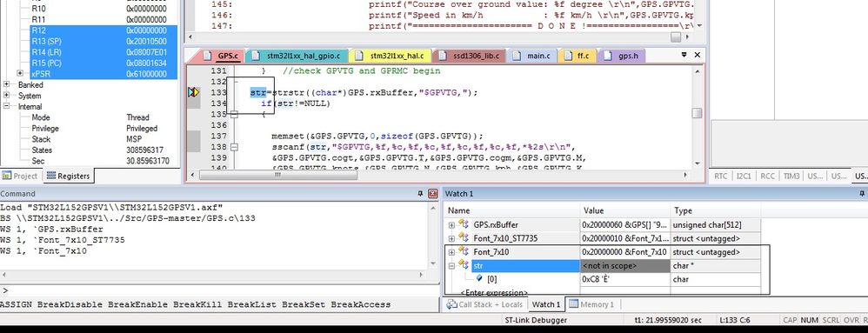Switch to the RTC peripheral tab
The width and height of the screenshot is (868, 333).
click(x=721, y=176)
